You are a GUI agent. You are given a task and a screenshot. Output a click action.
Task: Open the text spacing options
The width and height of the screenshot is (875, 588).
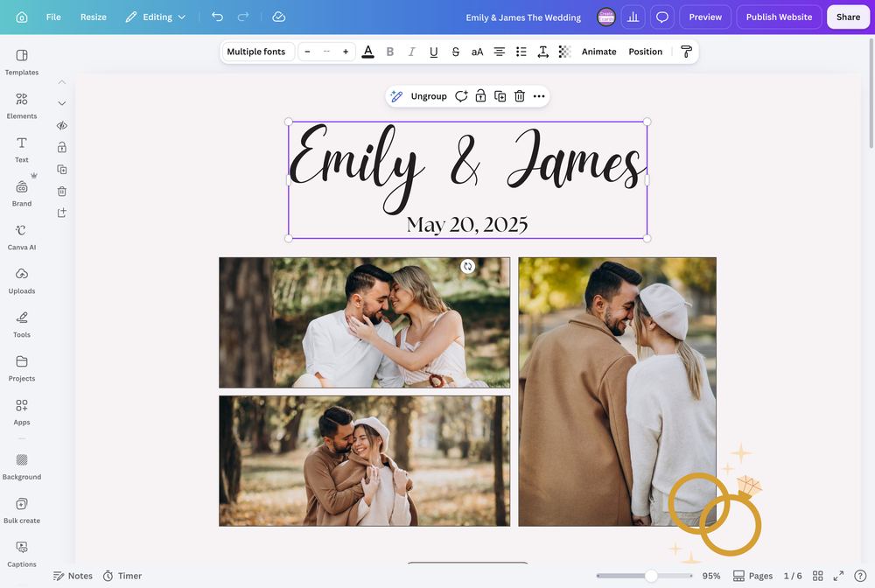[543, 52]
